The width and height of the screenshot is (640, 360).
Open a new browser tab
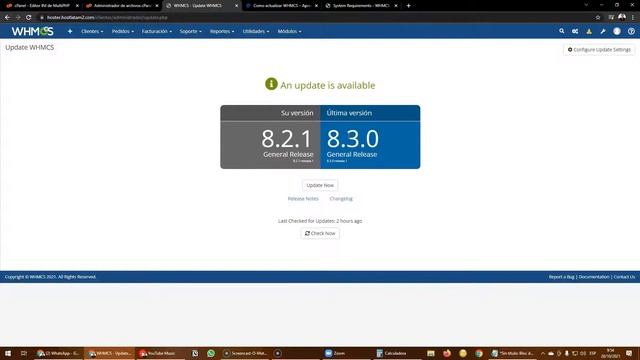[x=408, y=6]
